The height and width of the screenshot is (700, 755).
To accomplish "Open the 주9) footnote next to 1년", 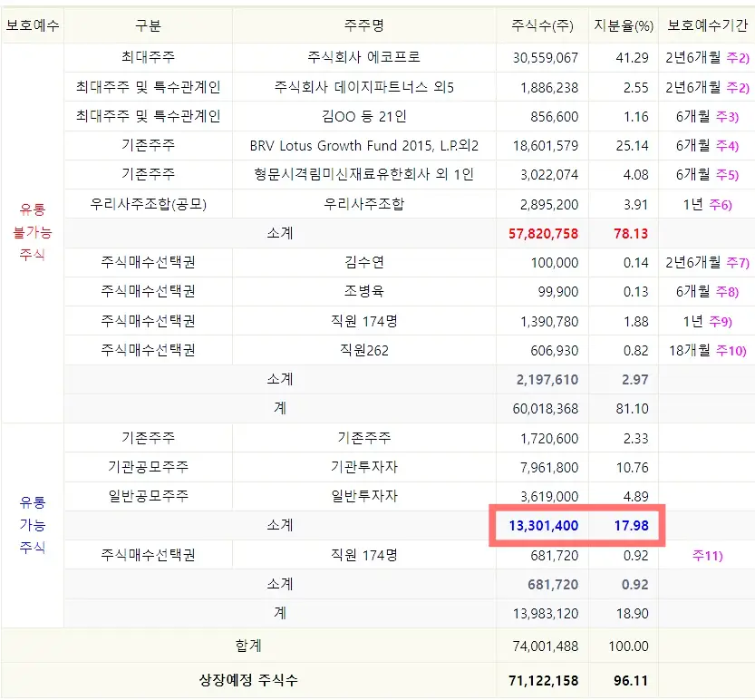I will click(721, 321).
